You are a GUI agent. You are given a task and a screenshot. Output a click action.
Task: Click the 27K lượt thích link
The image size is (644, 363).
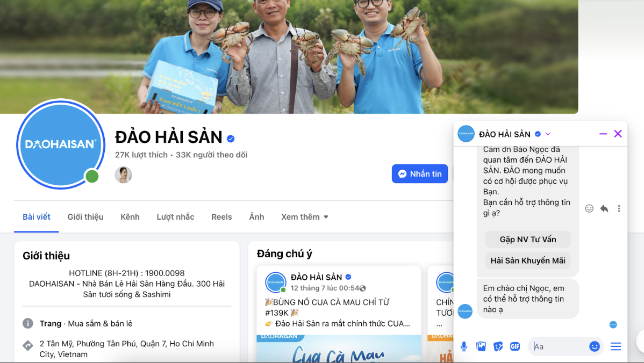point(141,155)
